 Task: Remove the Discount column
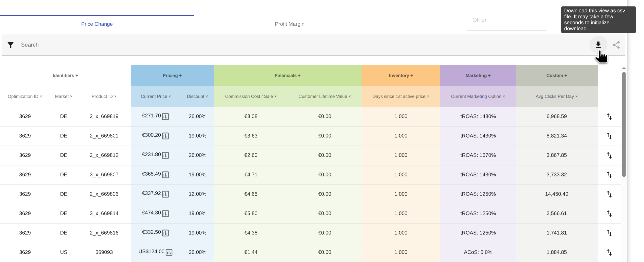(x=207, y=97)
